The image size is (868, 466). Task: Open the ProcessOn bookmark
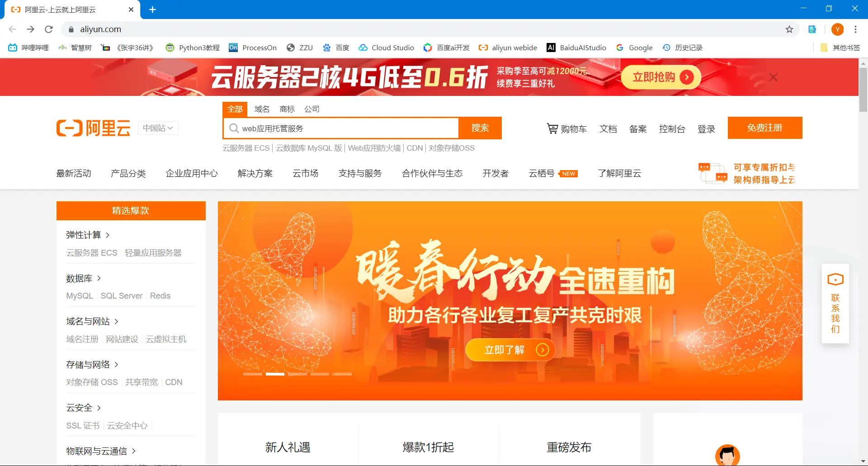click(253, 48)
